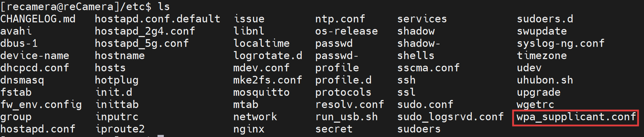This screenshot has height=137, width=644.
Task: Click the syslog-ng.conf filename
Action: tap(561, 44)
